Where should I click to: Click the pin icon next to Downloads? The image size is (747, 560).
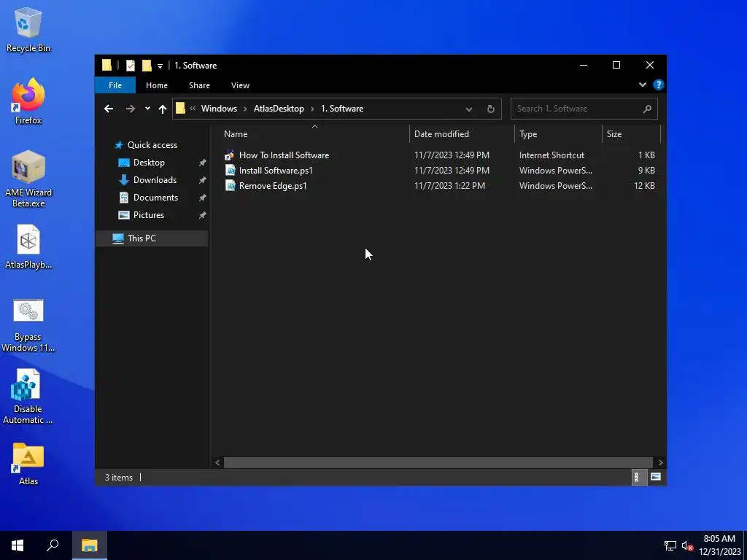click(203, 181)
